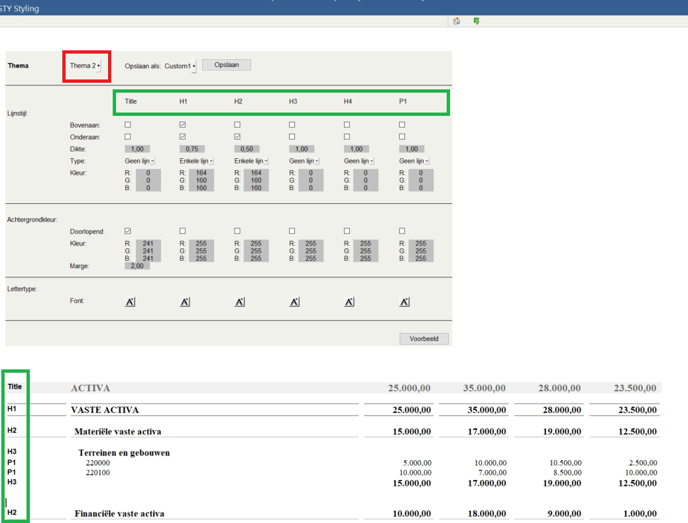Uncheck Bovenaan for the H1 column
This screenshot has width=688, height=523.
click(182, 125)
